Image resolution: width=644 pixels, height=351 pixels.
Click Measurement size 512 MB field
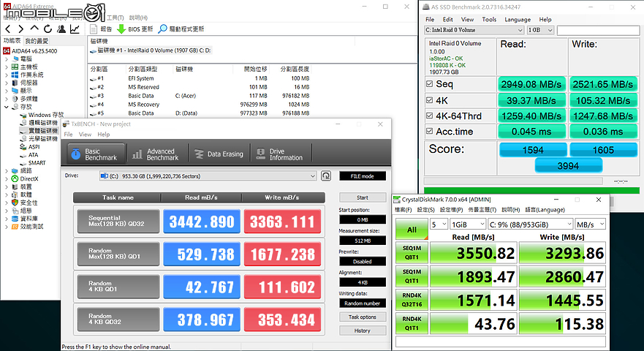(363, 241)
